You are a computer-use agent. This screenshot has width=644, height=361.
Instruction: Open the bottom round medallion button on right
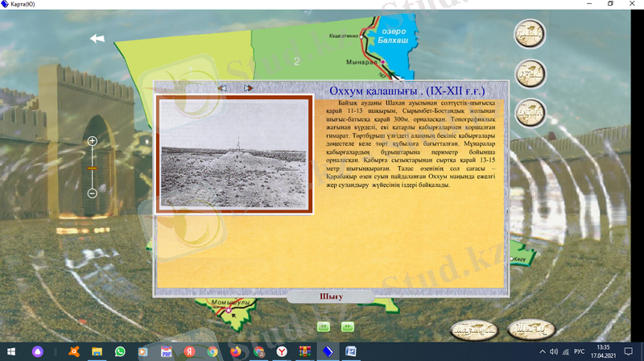(529, 113)
